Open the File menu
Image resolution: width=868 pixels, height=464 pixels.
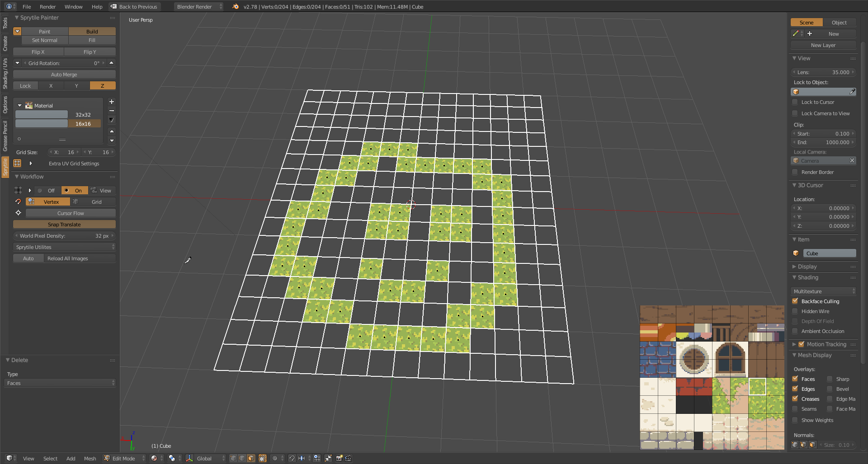coord(27,6)
